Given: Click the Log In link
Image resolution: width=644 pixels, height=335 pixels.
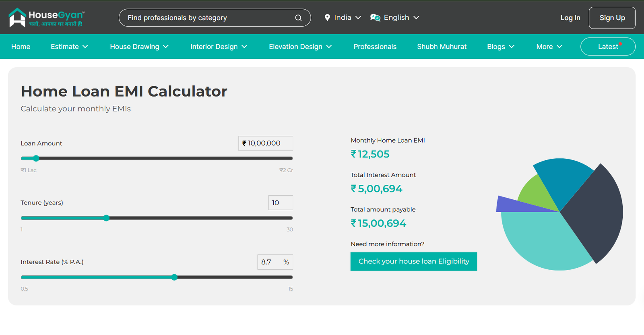Looking at the screenshot, I should coord(570,18).
